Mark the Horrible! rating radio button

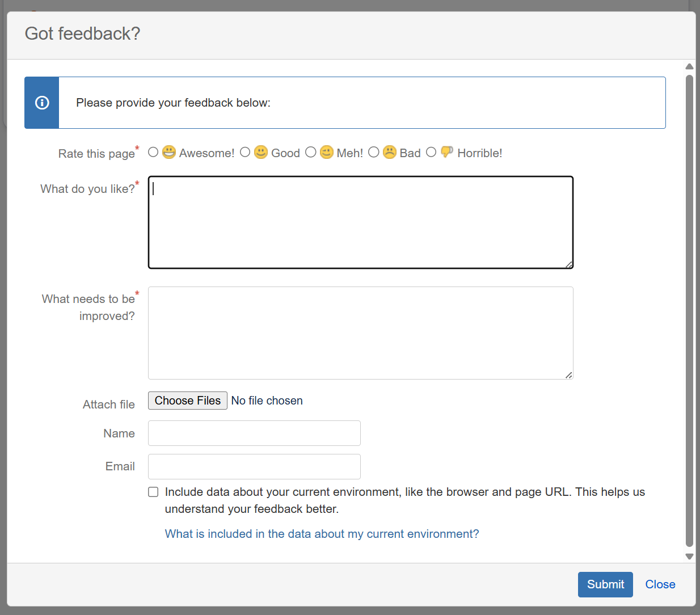click(431, 152)
